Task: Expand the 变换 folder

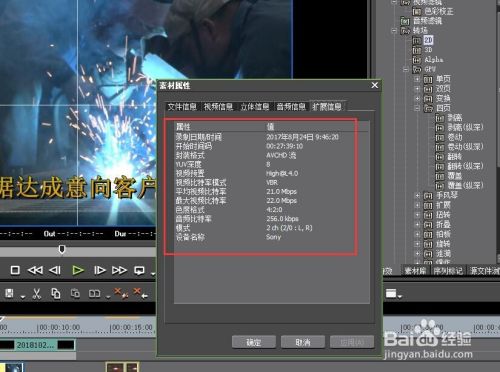Action: 417,99
